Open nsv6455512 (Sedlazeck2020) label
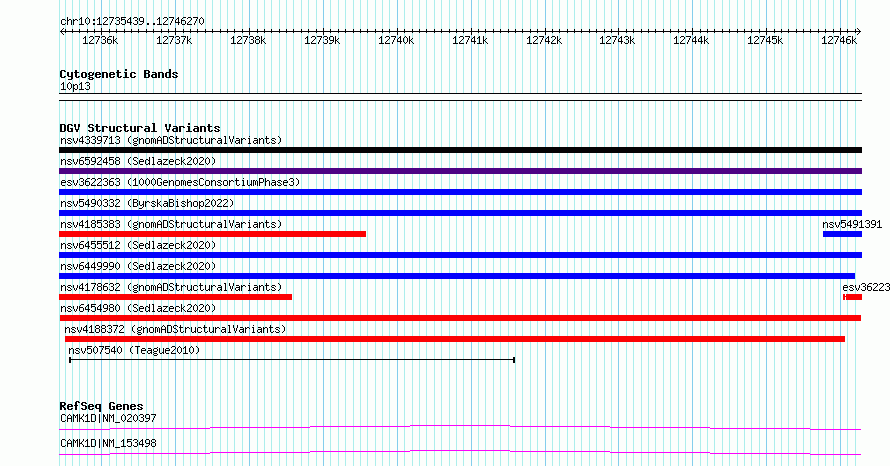This screenshot has height=466, width=890. (x=138, y=245)
